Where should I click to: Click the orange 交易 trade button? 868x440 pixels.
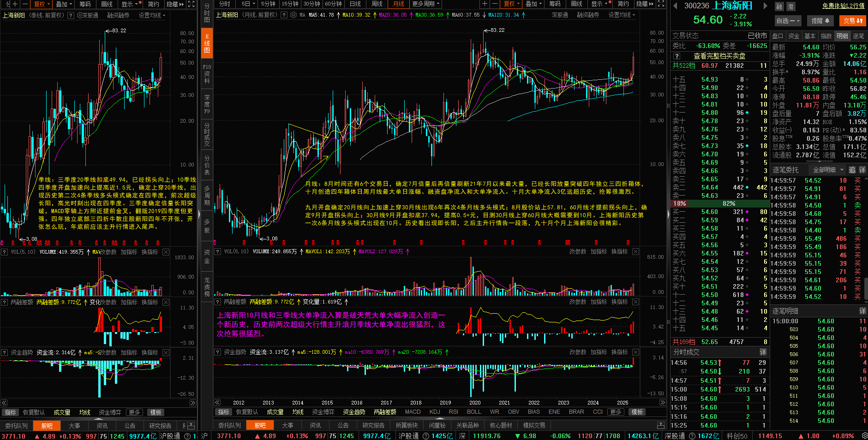click(x=853, y=21)
